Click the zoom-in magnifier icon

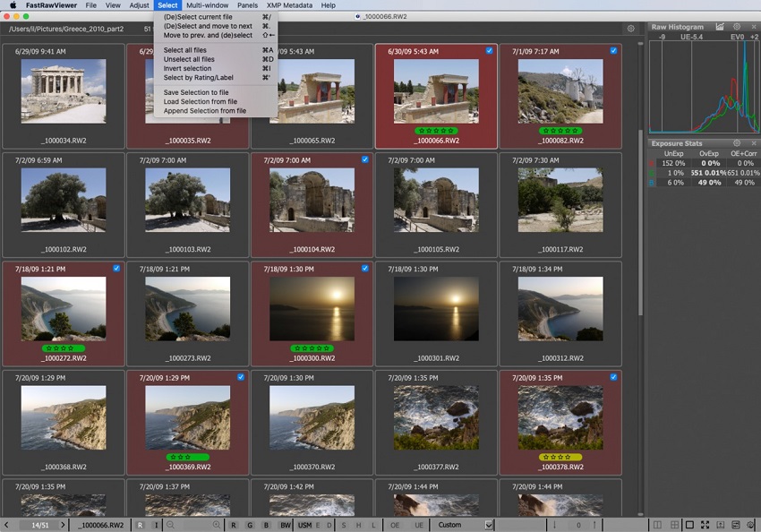(216, 524)
